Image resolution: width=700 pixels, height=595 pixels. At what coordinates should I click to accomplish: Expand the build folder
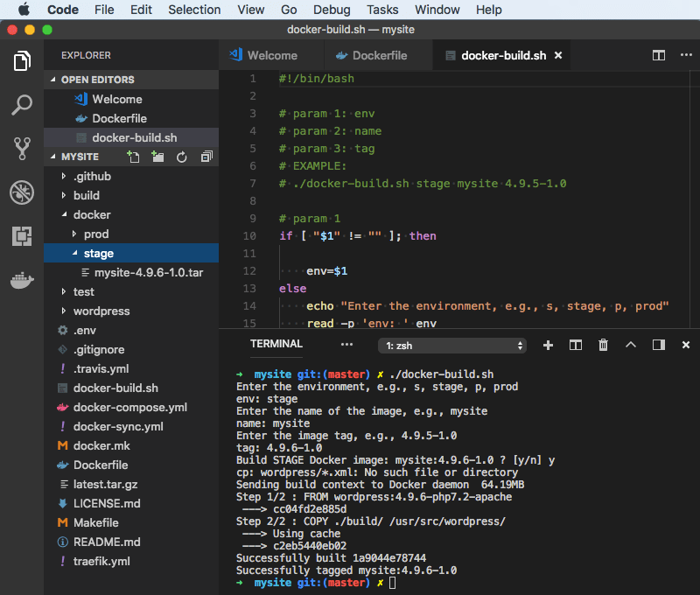[x=131, y=195]
